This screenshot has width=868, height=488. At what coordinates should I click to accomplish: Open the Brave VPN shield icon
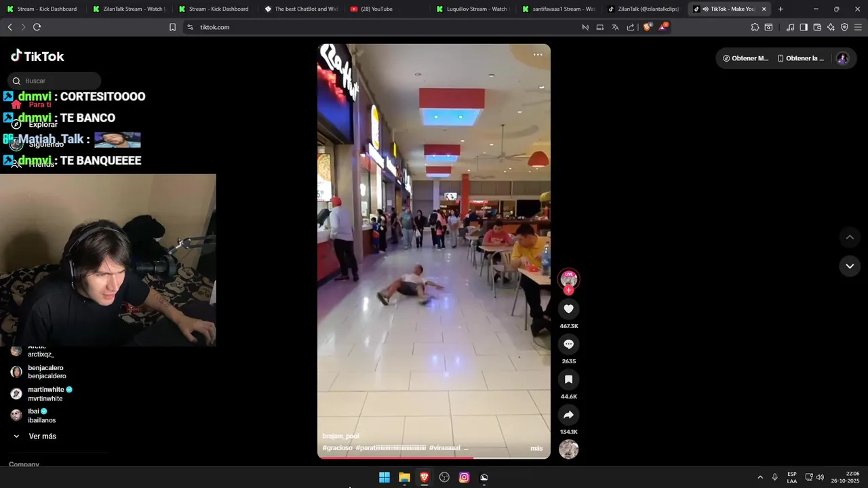pyautogui.click(x=844, y=27)
